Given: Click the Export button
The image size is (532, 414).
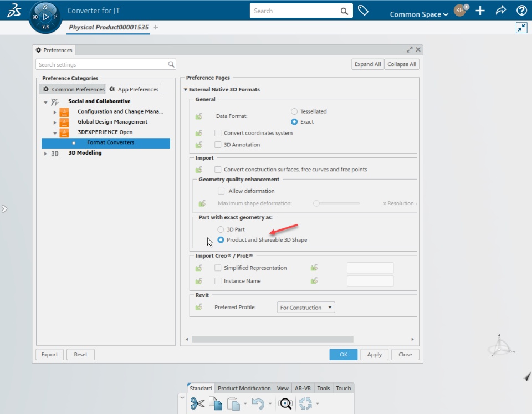Looking at the screenshot, I should tap(49, 354).
